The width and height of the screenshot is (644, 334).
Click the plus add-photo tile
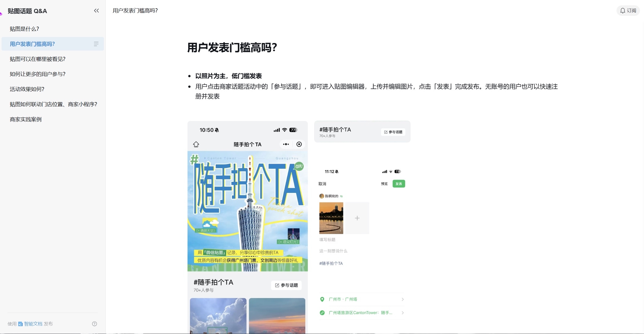click(x=357, y=218)
